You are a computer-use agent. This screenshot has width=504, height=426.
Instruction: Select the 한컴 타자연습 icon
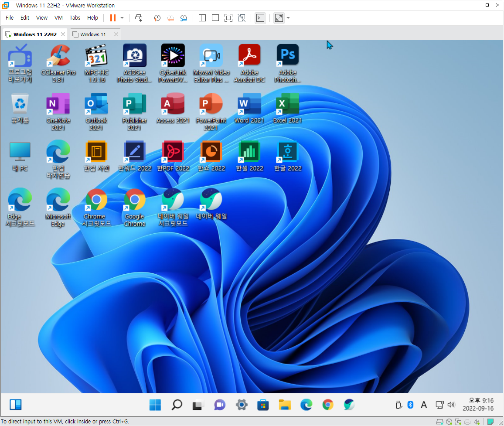58,160
